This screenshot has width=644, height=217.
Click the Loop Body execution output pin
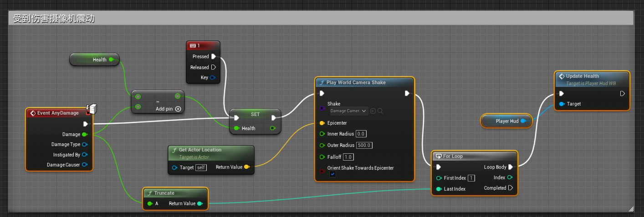[x=510, y=167]
